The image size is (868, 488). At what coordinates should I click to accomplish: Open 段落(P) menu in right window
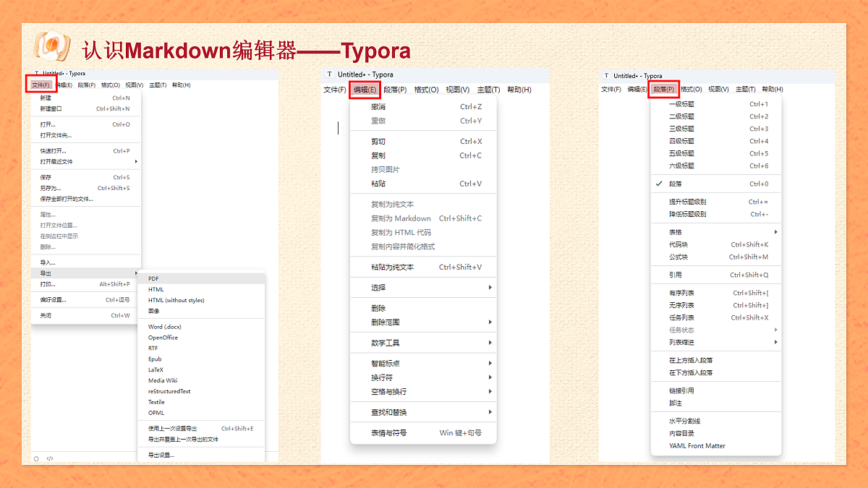[x=663, y=90]
